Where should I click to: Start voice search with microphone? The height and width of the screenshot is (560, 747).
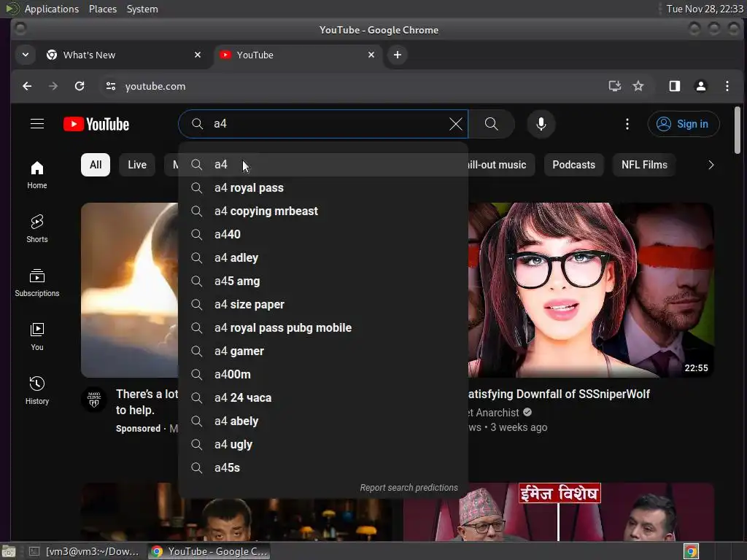click(541, 124)
